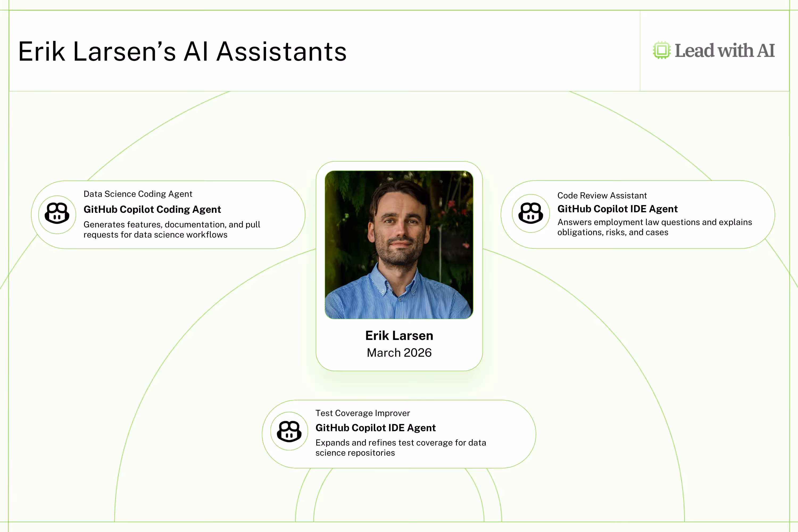798x532 pixels.
Task: Open the Lead with AI logo text
Action: point(725,51)
